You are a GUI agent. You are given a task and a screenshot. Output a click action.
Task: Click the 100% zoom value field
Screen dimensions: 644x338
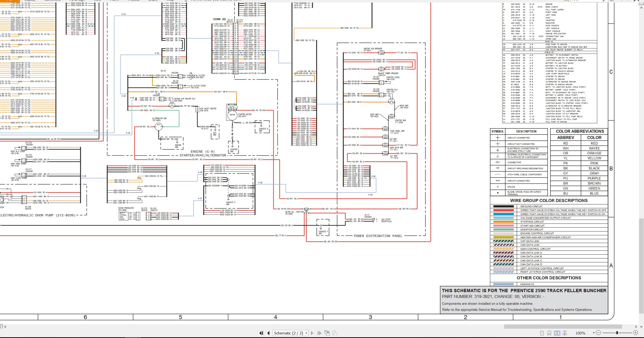coord(580,333)
